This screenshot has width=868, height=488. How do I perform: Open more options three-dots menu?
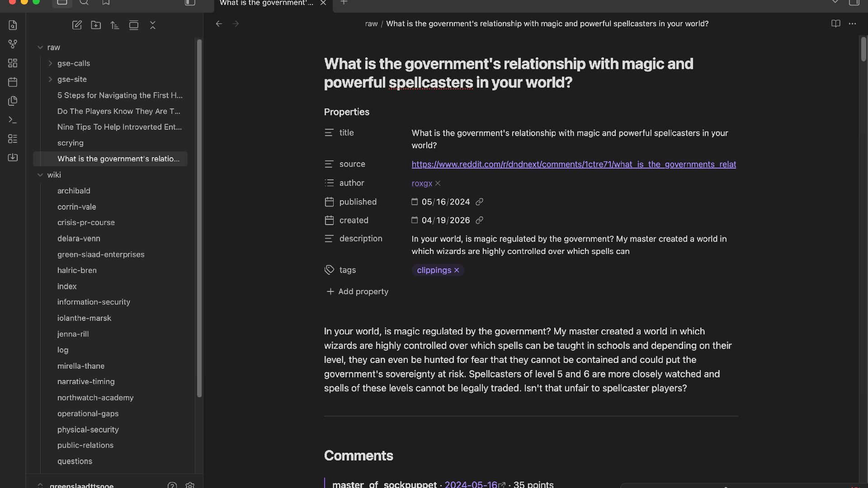click(x=852, y=23)
